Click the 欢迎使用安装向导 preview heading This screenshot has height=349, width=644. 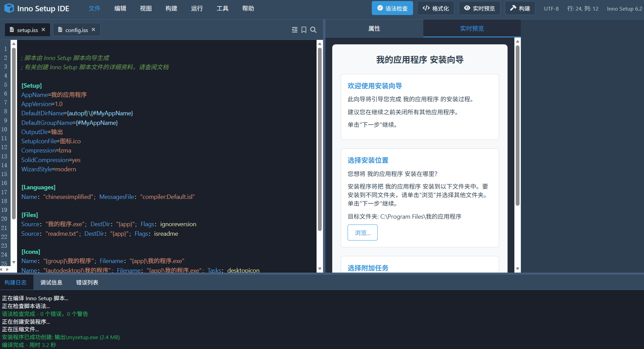[x=375, y=86]
